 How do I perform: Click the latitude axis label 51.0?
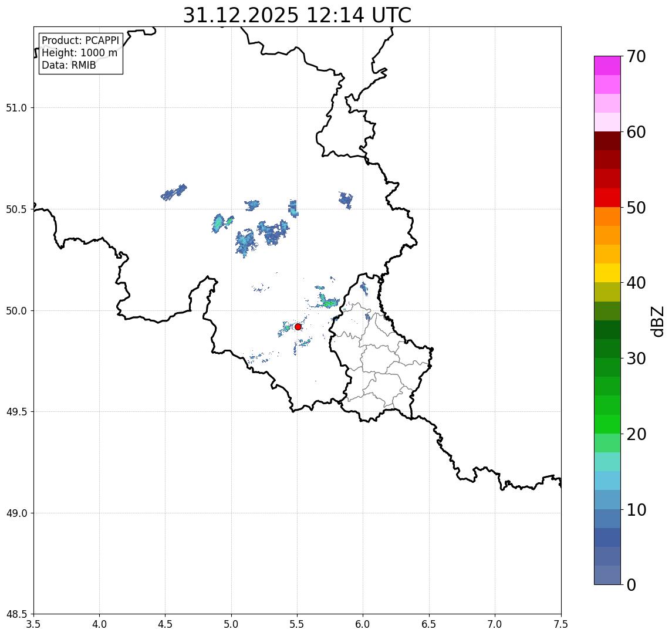[x=16, y=108]
